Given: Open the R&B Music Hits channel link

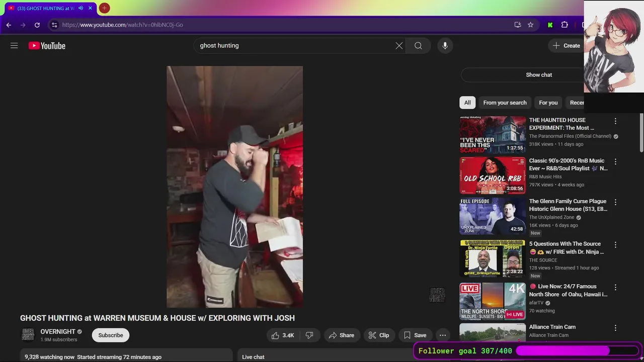Looking at the screenshot, I should point(545,177).
